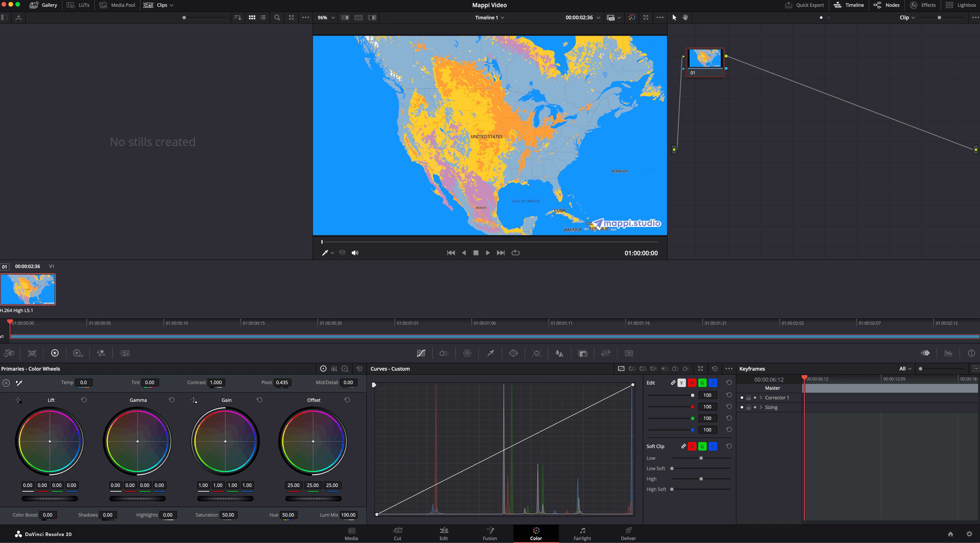Open the RGB Mixer palette icon

(x=101, y=353)
